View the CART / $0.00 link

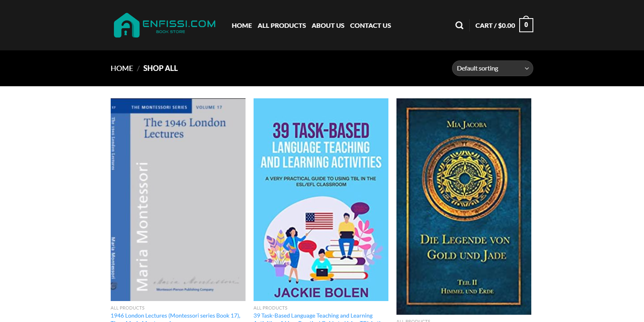495,25
